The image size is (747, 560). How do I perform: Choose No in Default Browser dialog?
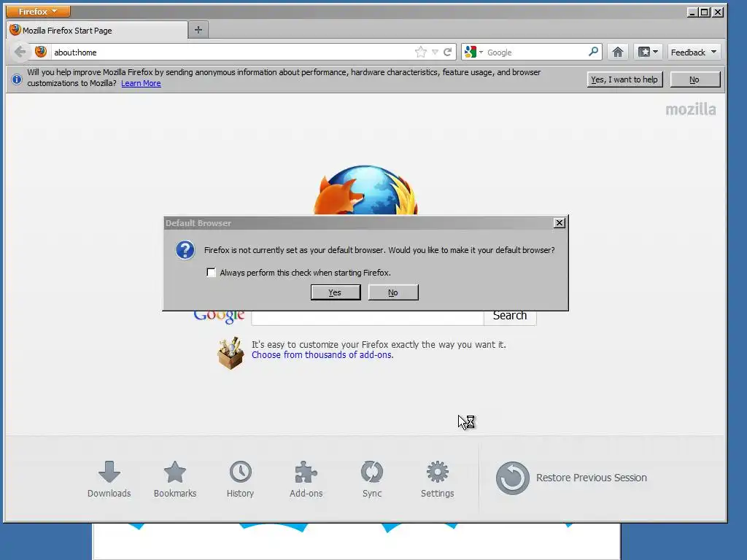pos(393,292)
